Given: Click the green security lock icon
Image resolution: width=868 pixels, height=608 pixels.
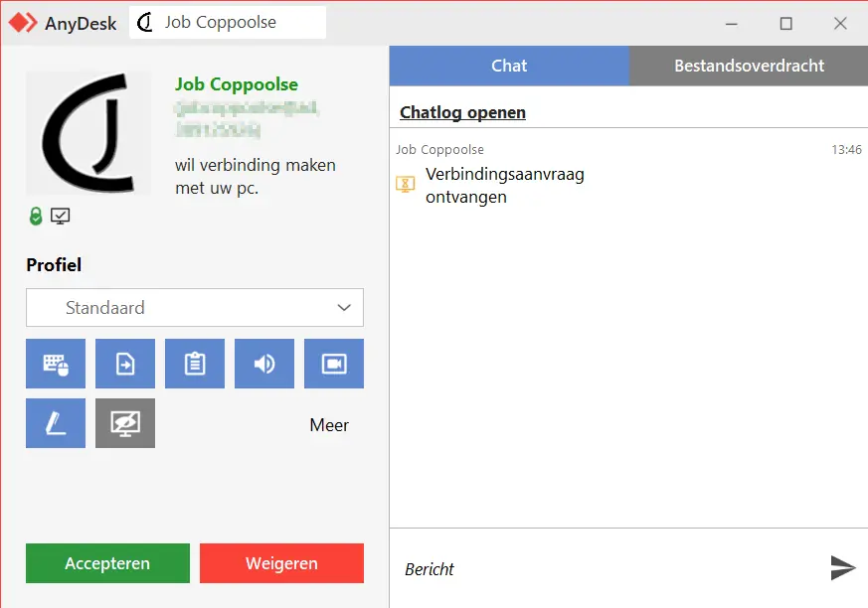Looking at the screenshot, I should [x=34, y=216].
